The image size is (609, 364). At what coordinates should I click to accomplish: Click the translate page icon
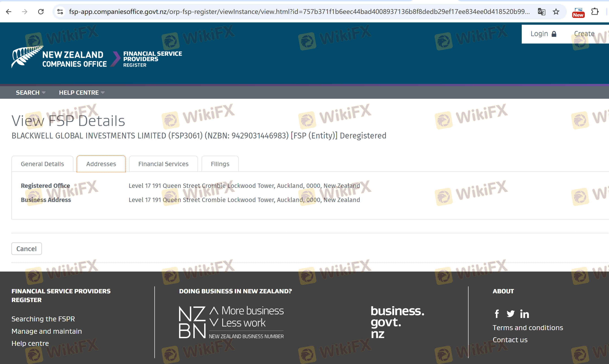coord(541,11)
